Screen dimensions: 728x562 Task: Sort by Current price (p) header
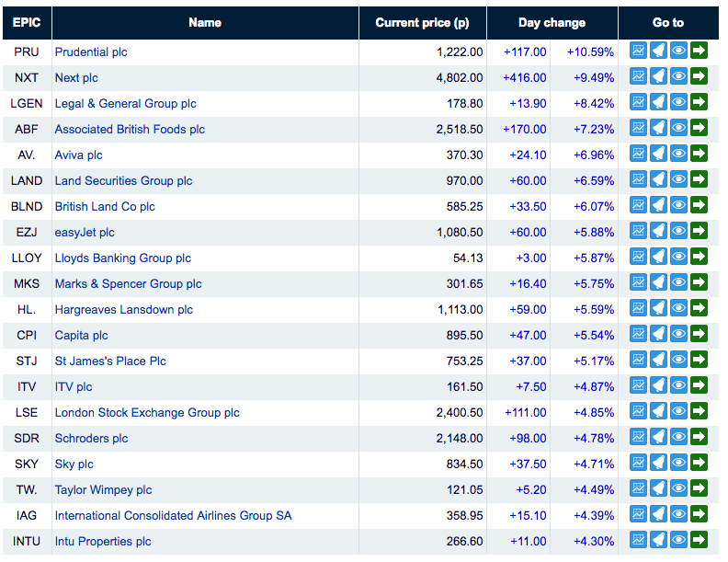point(422,23)
